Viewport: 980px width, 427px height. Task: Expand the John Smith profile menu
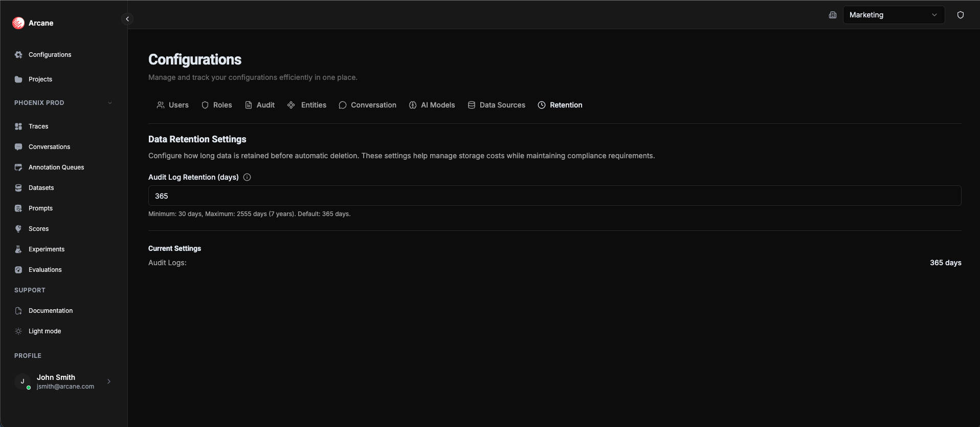(x=109, y=381)
